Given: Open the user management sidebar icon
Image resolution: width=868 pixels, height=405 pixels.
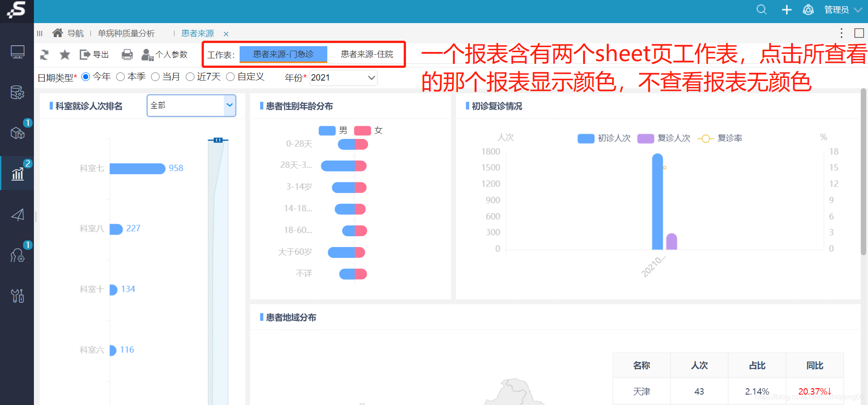Looking at the screenshot, I should point(18,256).
